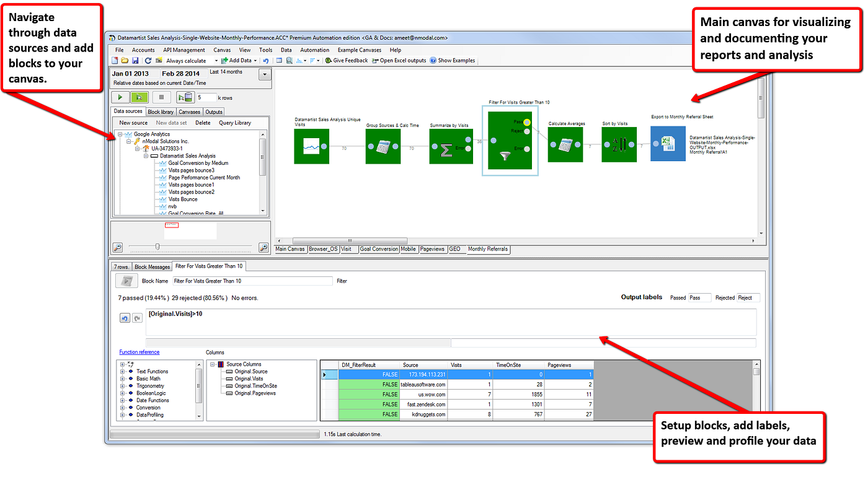Click the run with database icon
Viewport: 868px width, 487px height.
coord(185,97)
